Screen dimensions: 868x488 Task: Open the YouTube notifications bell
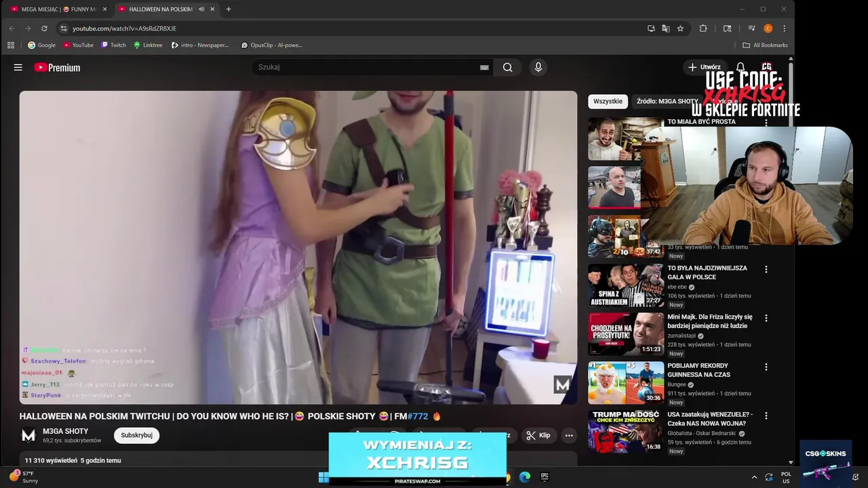point(741,67)
